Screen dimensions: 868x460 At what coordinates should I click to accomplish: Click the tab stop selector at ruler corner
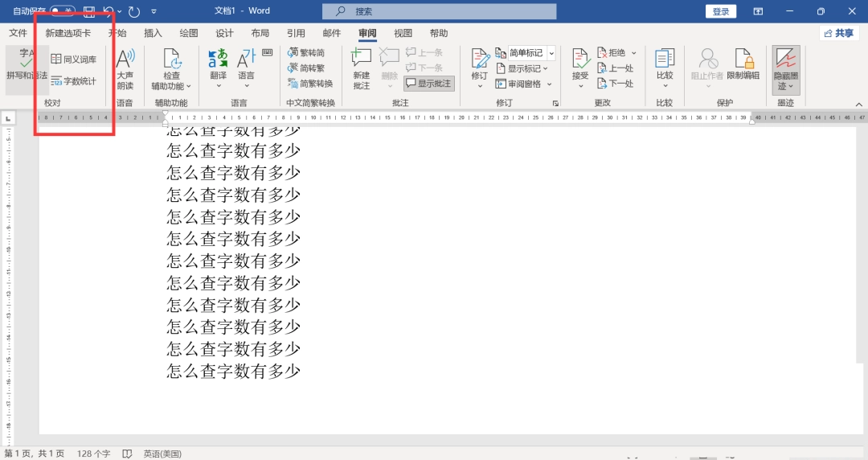8,118
